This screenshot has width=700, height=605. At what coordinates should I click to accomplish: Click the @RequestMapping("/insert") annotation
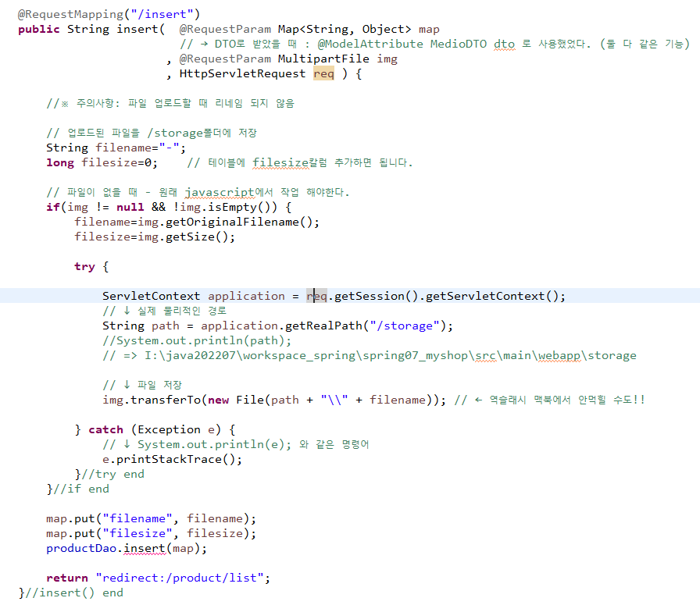click(x=109, y=14)
